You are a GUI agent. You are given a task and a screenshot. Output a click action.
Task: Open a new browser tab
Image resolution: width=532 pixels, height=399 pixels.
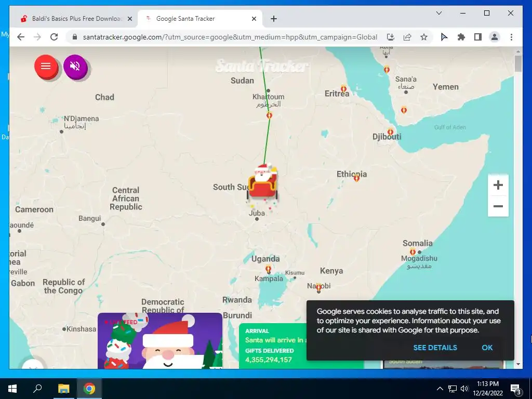click(274, 19)
